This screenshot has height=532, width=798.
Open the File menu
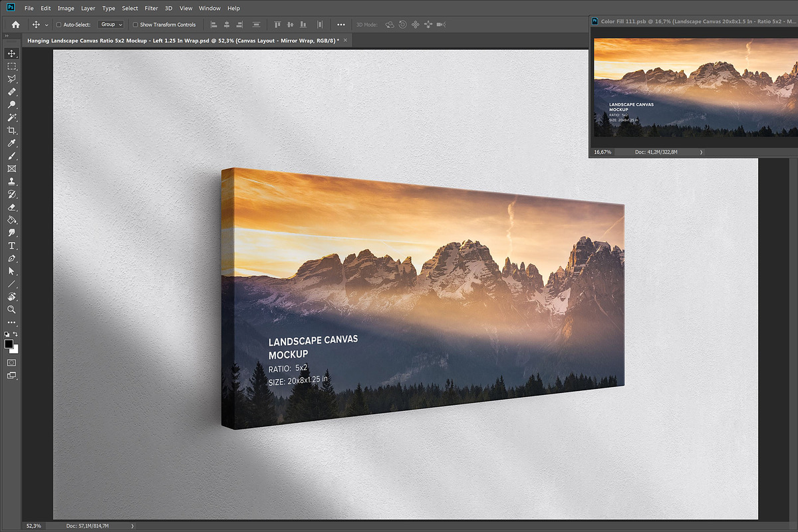tap(29, 9)
